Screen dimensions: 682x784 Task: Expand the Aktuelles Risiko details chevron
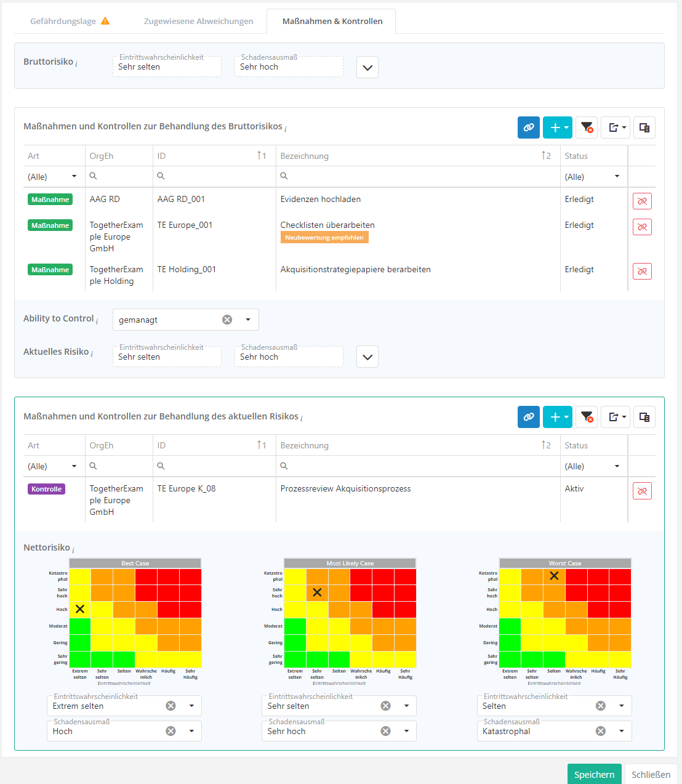(x=367, y=357)
